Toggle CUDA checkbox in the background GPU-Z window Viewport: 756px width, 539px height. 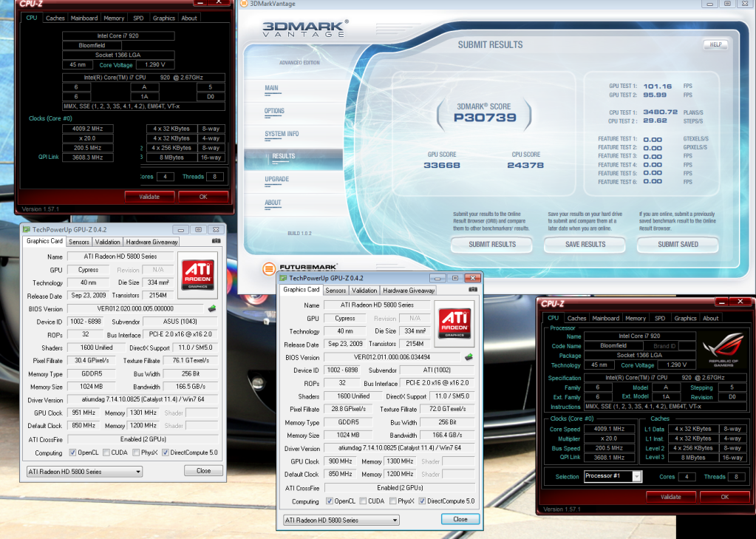(x=106, y=452)
